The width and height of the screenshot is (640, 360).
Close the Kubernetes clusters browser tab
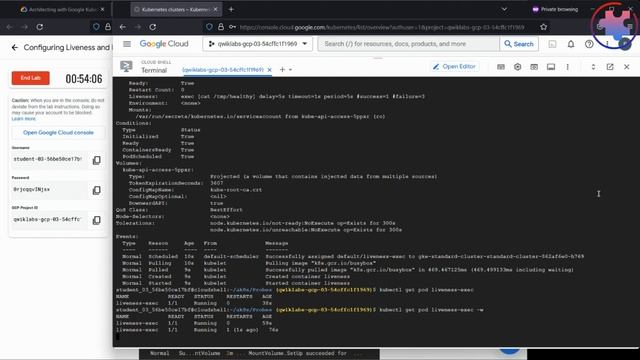click(215, 9)
